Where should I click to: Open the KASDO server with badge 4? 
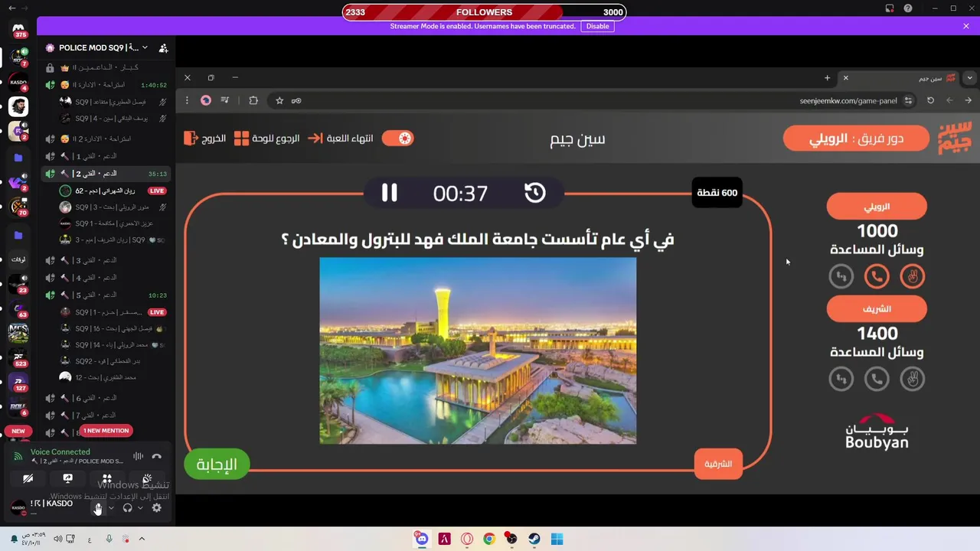point(18,82)
